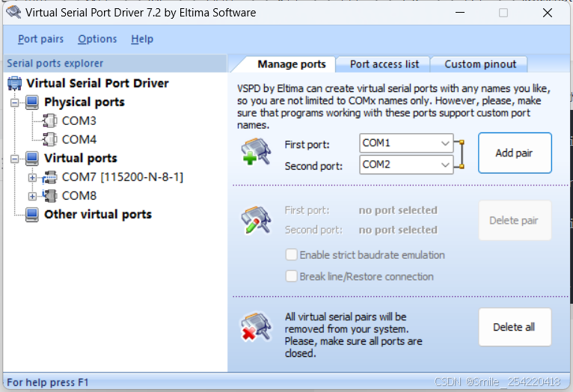573x392 pixels.
Task: Open the Options menu
Action: point(97,39)
